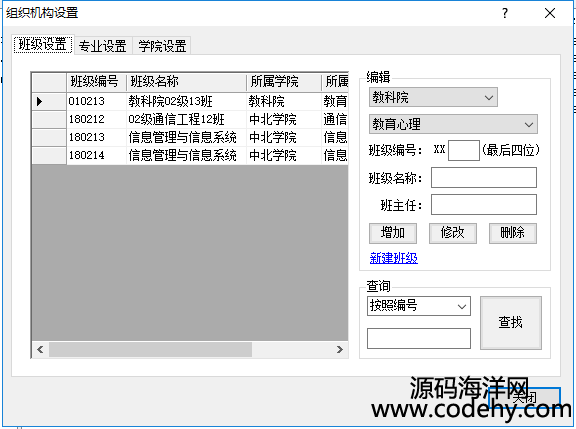This screenshot has height=429, width=576.
Task: Switch to the 专业设置 tab
Action: coord(103,46)
